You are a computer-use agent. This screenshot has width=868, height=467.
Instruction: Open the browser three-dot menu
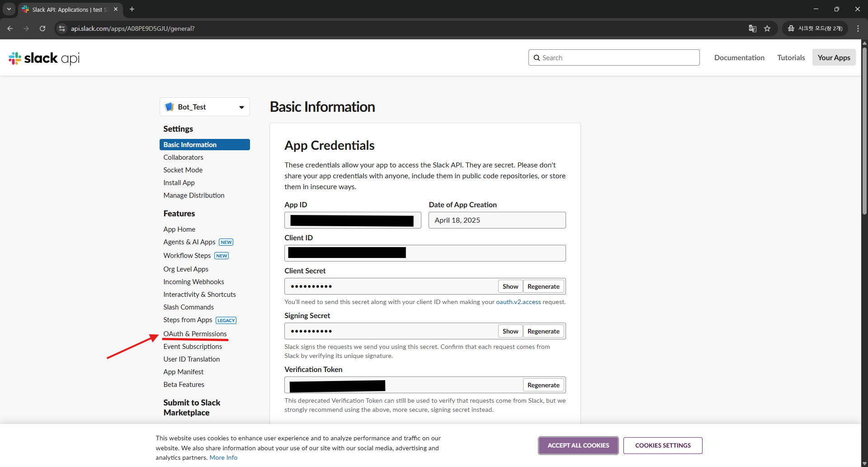click(x=858, y=29)
